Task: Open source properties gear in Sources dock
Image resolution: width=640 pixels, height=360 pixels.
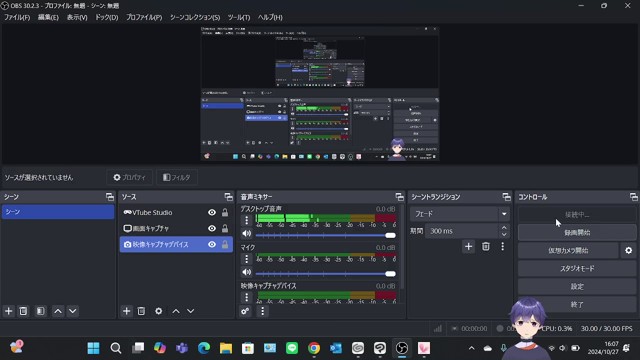Action: click(158, 311)
